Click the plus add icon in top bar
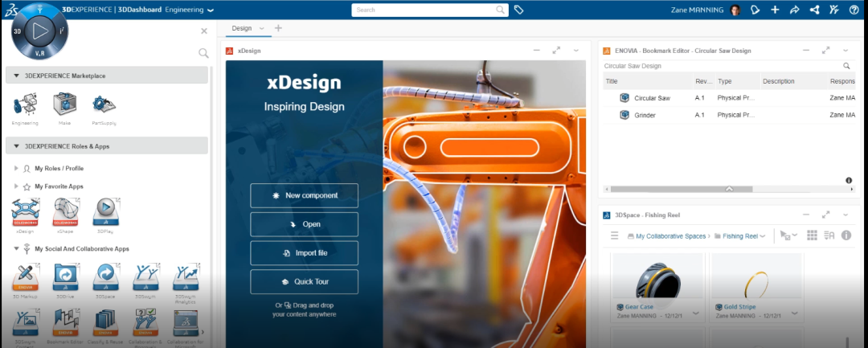Viewport: 868px width, 348px height. click(x=775, y=10)
